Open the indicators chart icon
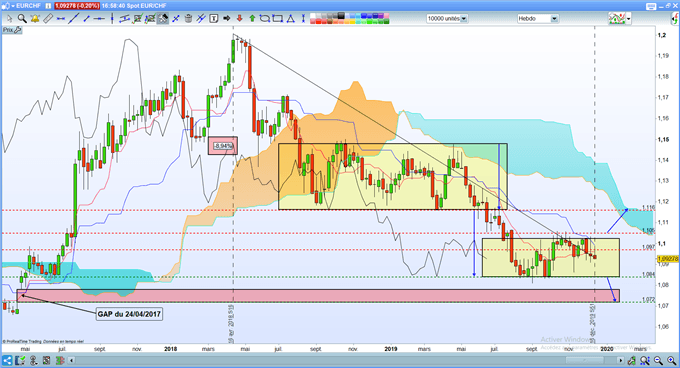 tap(617, 19)
